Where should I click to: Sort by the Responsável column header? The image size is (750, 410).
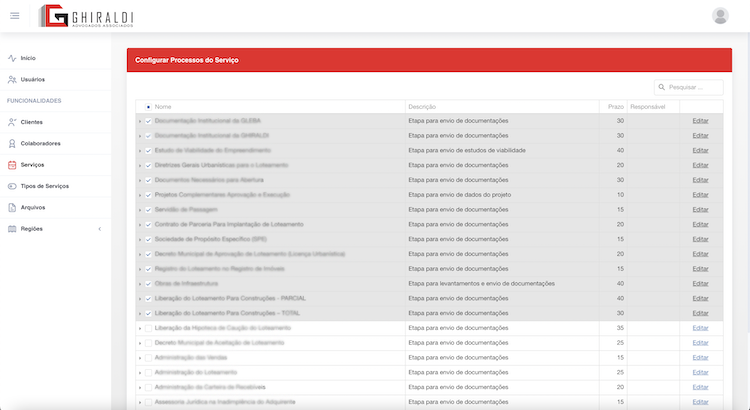pos(647,107)
